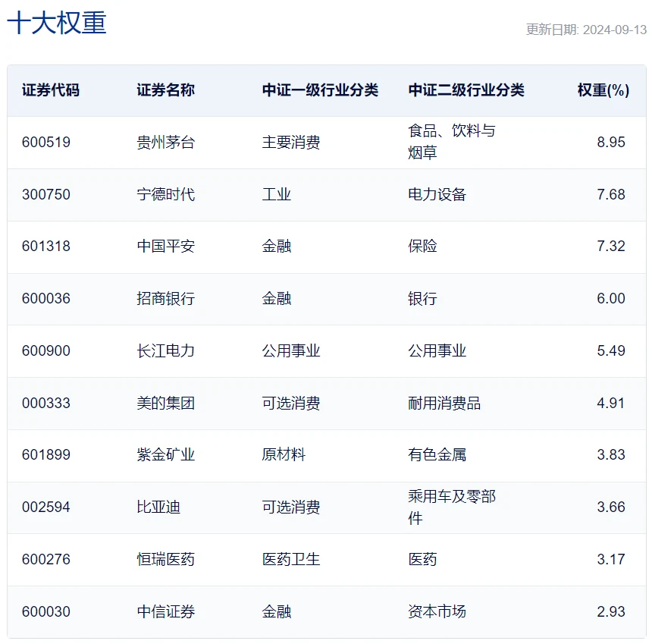Select stock code 600519

click(46, 143)
